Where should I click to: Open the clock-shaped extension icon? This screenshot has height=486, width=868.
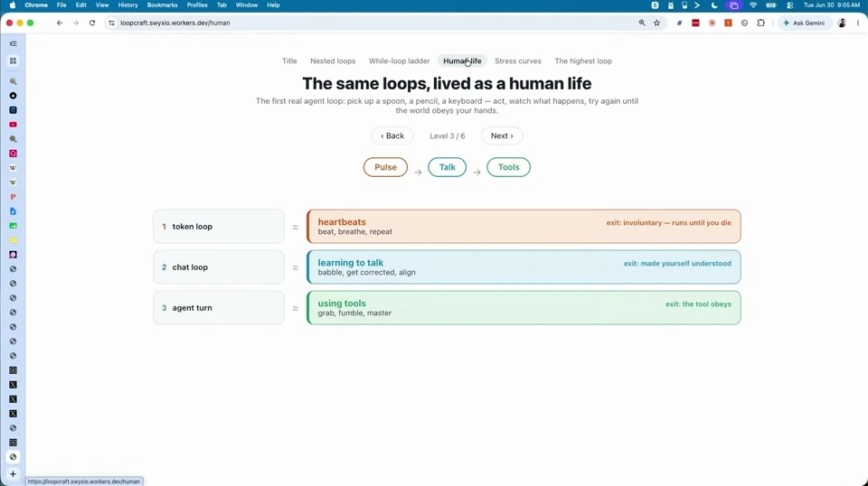click(744, 23)
